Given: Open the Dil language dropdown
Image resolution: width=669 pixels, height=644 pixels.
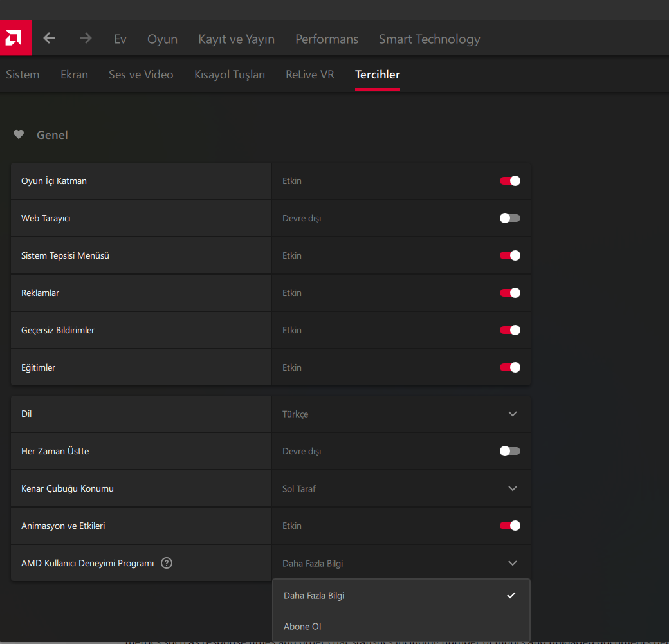Looking at the screenshot, I should click(x=512, y=414).
